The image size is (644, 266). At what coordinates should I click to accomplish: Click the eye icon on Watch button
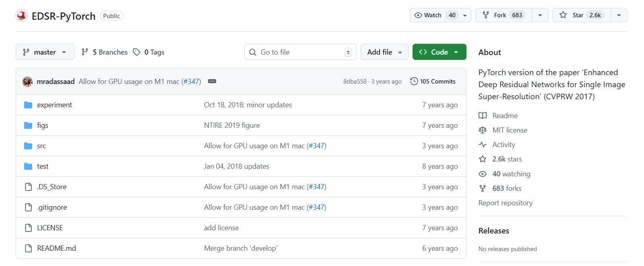pyautogui.click(x=418, y=15)
